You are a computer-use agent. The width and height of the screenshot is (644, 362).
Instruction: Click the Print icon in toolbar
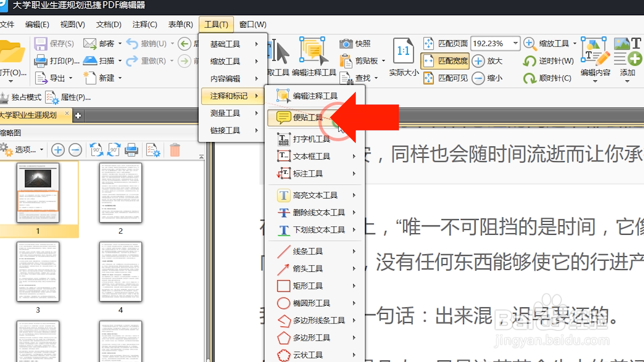coord(41,61)
